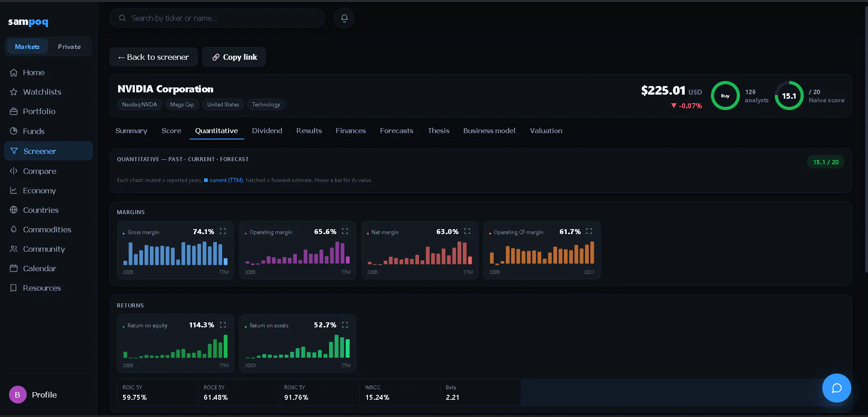Go to the Dividend tab

[x=267, y=131]
